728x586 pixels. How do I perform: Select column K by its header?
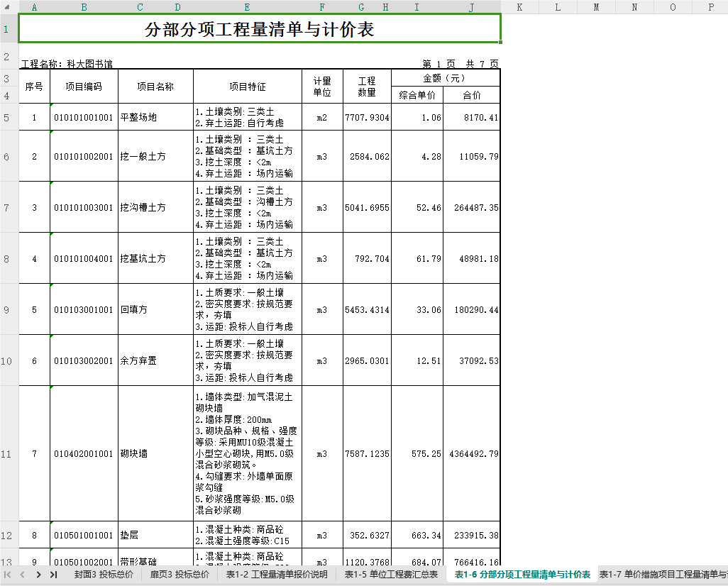coord(519,7)
